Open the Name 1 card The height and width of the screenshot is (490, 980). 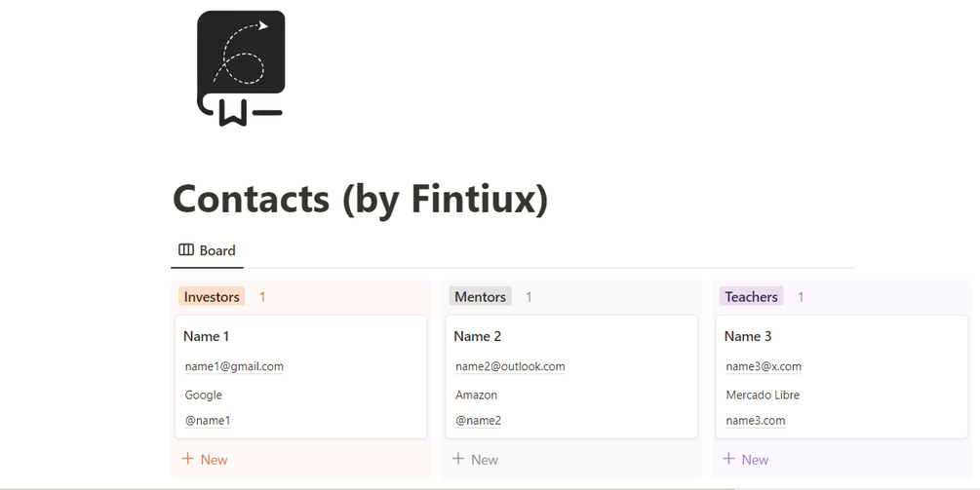pyautogui.click(x=206, y=336)
